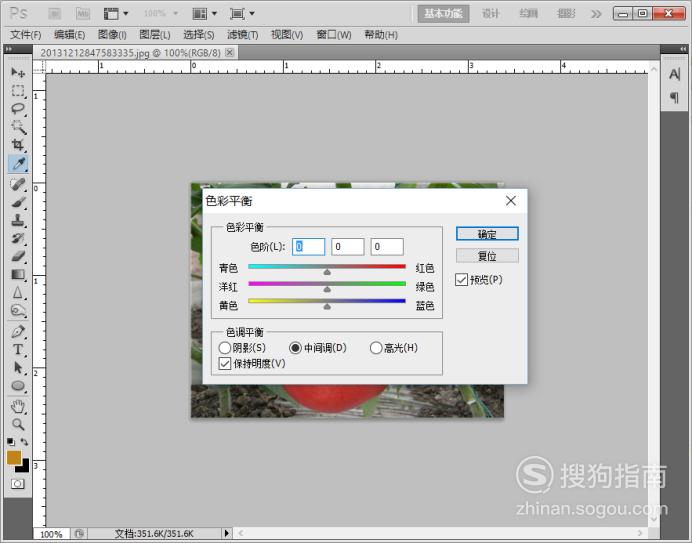Viewport: 692px width, 543px height.
Task: Toggle the 保持明度(V) checkbox
Action: point(225,363)
